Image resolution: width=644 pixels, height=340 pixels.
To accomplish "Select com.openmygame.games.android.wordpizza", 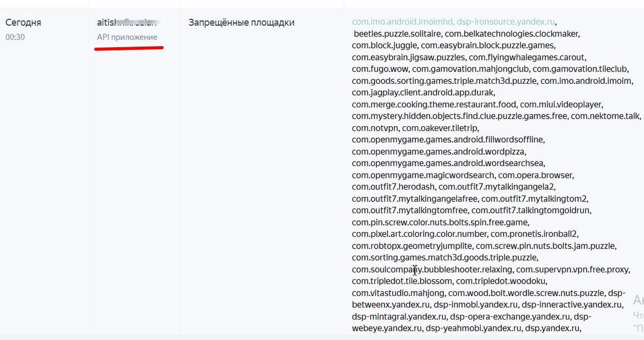I will pos(438,151).
